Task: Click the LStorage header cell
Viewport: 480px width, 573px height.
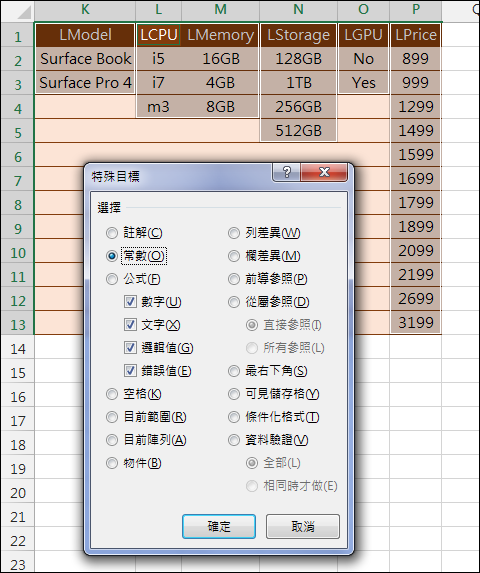Action: tap(298, 35)
